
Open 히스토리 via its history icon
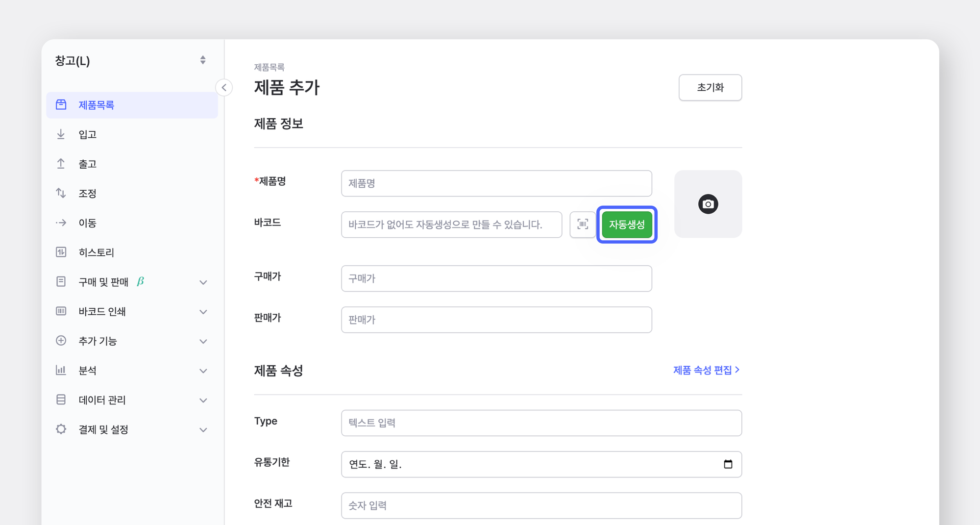61,252
